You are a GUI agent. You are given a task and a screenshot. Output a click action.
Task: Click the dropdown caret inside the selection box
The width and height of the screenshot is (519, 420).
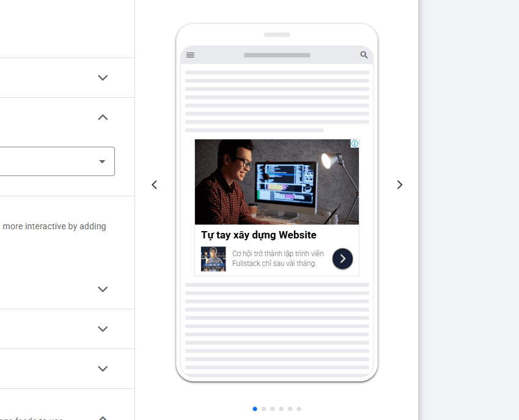102,161
